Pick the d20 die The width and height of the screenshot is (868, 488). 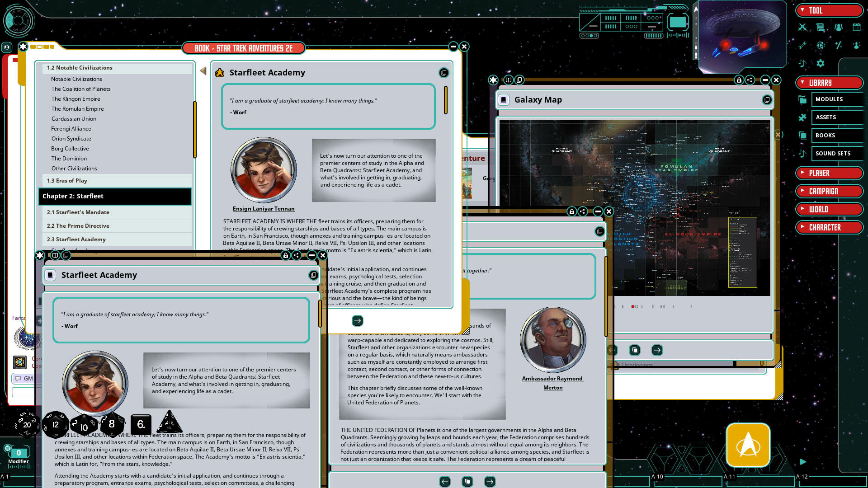[26, 424]
